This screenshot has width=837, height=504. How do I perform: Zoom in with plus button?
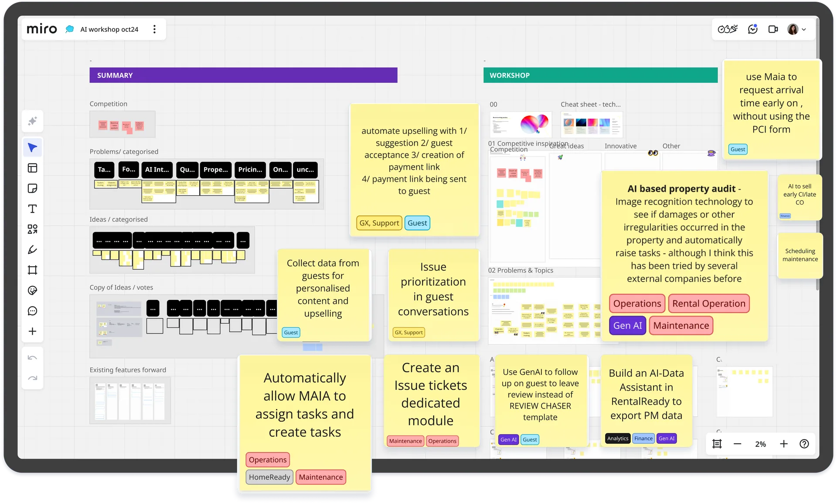click(784, 444)
